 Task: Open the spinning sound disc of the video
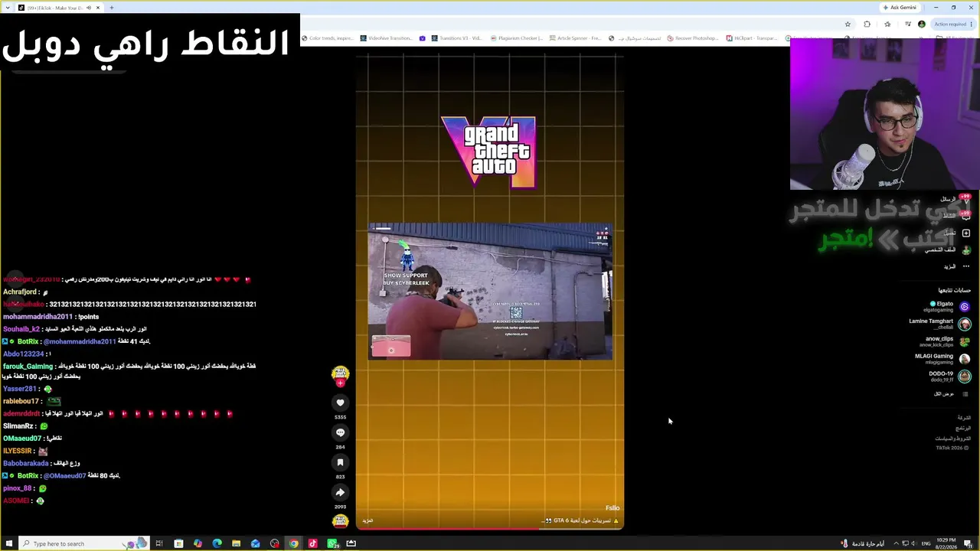click(341, 521)
